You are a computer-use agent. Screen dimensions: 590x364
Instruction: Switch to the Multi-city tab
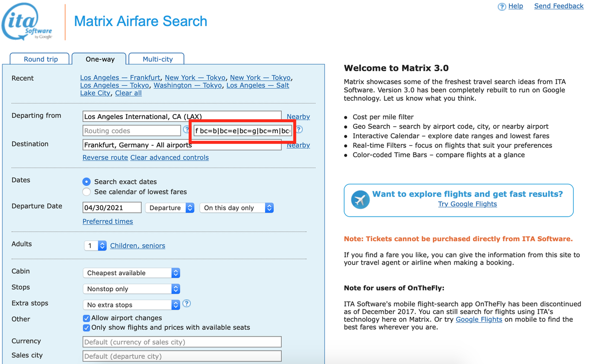click(x=157, y=59)
